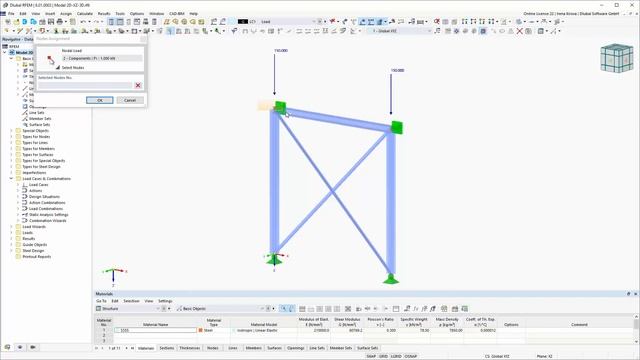The width and height of the screenshot is (640, 360).
Task: Open the 1 - Global XYZ coordinate dropdown
Action: click(429, 31)
